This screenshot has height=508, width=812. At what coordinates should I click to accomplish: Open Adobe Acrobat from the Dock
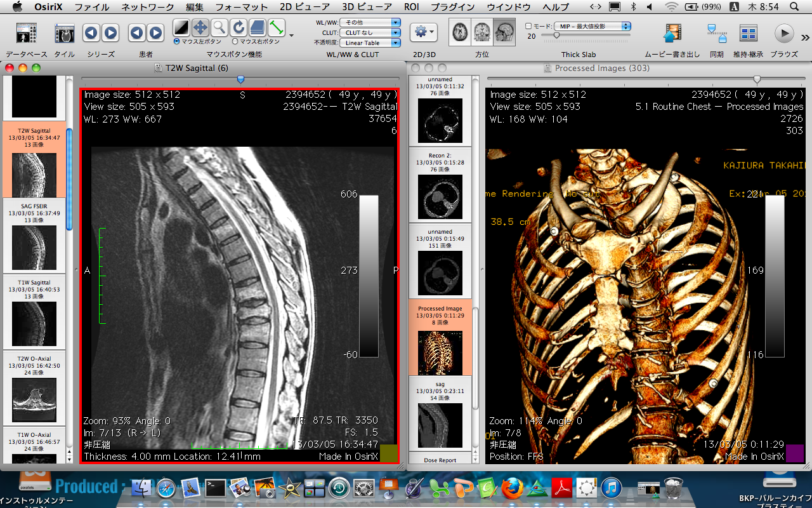(x=561, y=488)
